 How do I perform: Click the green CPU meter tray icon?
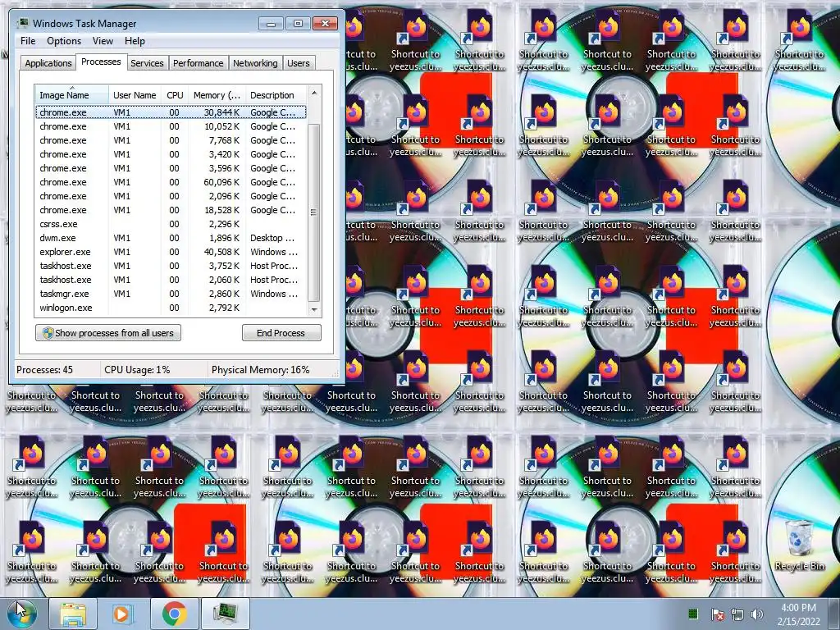(692, 614)
